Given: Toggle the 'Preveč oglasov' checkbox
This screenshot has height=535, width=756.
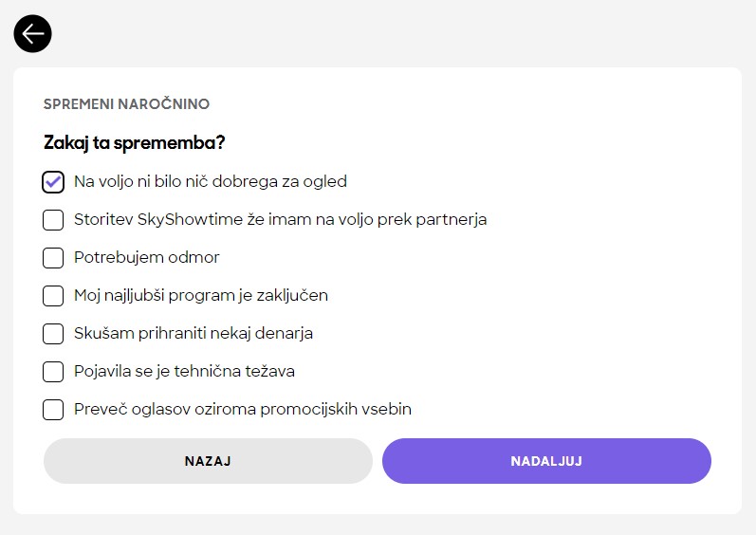Looking at the screenshot, I should (x=53, y=410).
